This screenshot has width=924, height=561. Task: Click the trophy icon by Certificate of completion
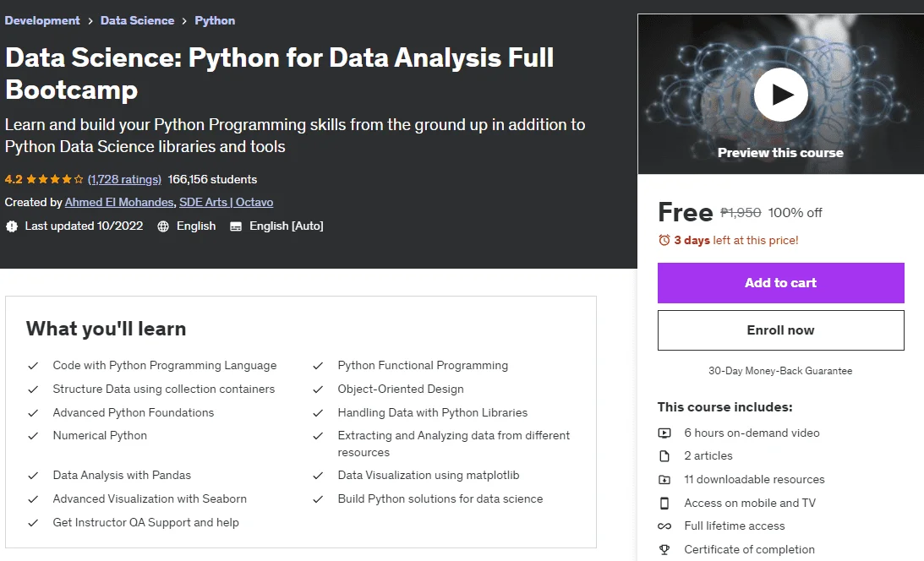coord(664,550)
